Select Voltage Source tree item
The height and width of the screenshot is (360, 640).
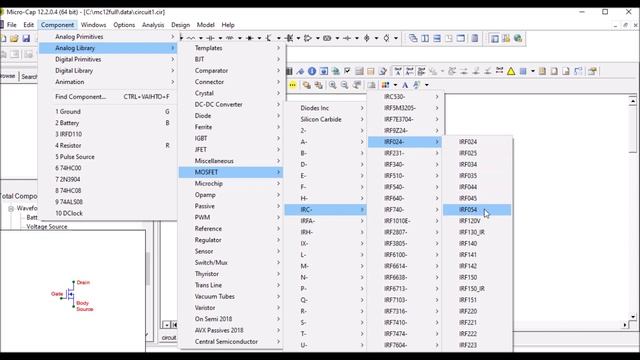(x=47, y=227)
